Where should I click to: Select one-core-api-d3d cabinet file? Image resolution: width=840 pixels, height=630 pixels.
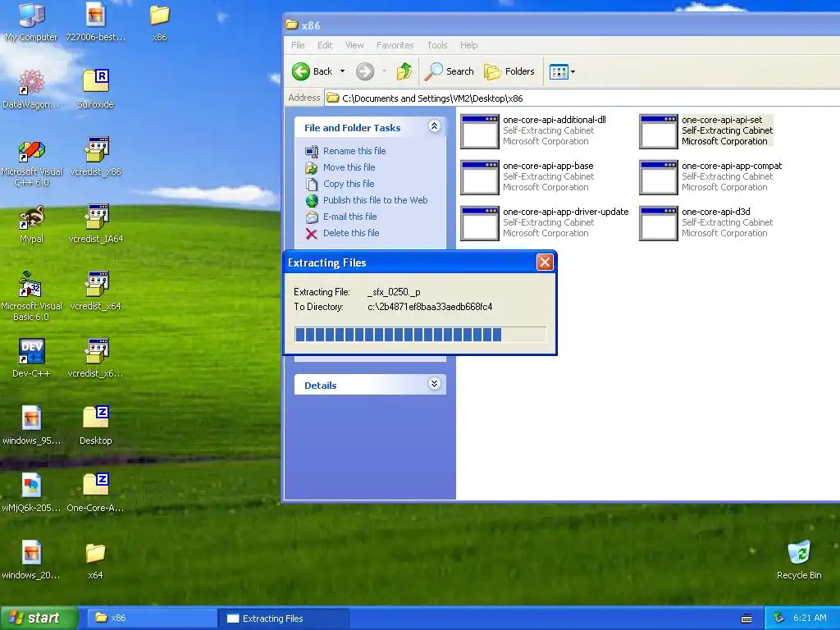tap(706, 223)
